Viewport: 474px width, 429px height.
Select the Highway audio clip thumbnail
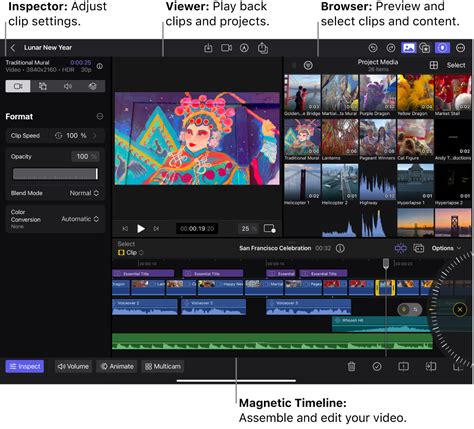coord(378,182)
